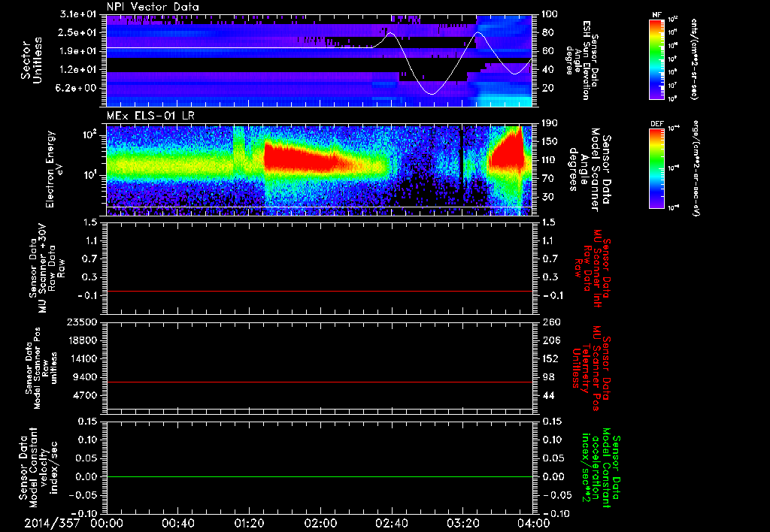The image size is (770, 532).
Task: Click the "03:20" time tick label
Action: tap(462, 523)
